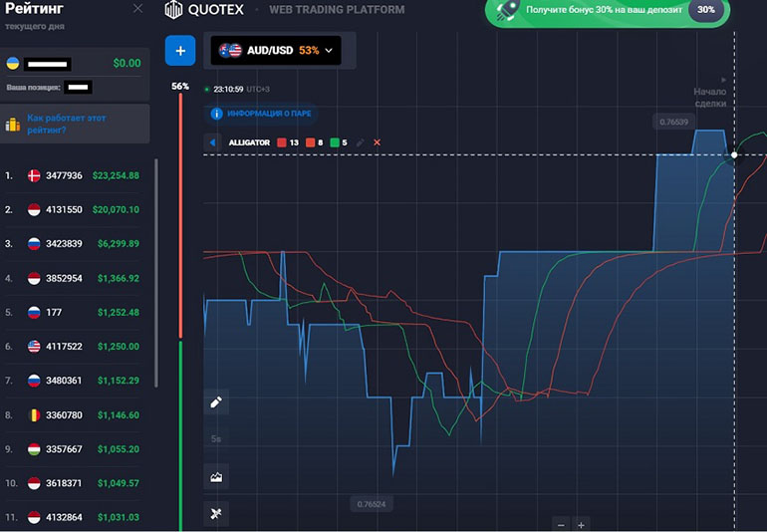This screenshot has width=767, height=532.
Task: Click the 30% deposit bonus banner
Action: 608,10
